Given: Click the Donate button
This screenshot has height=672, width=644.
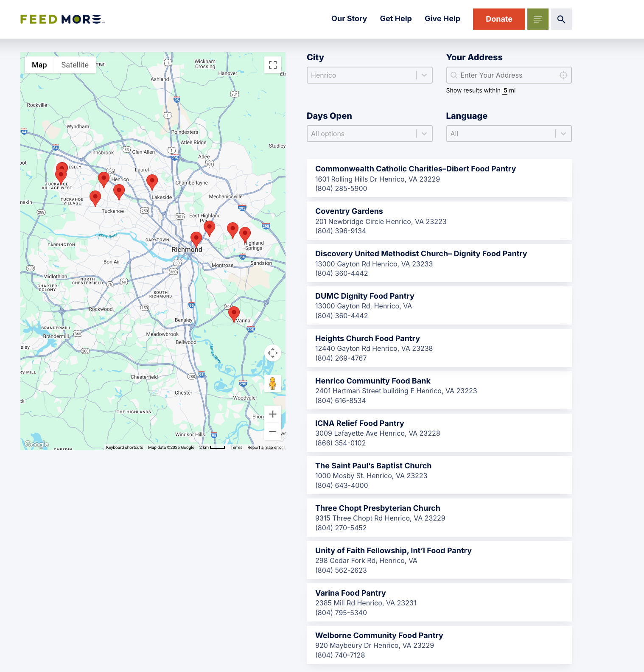Looking at the screenshot, I should coord(498,19).
